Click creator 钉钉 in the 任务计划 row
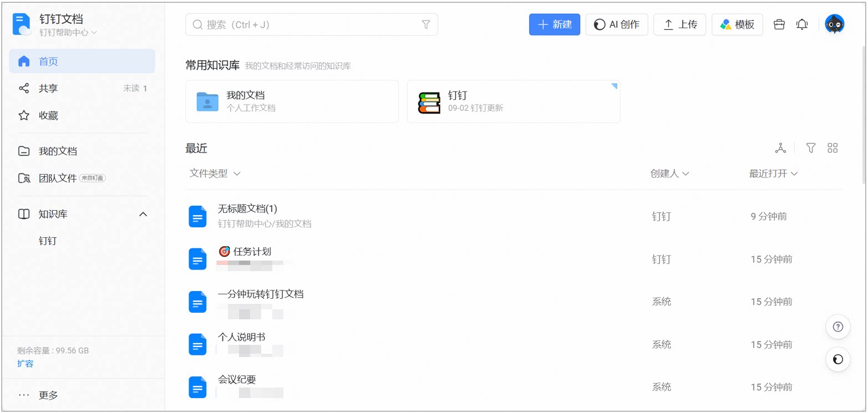The height and width of the screenshot is (413, 868). [x=661, y=259]
